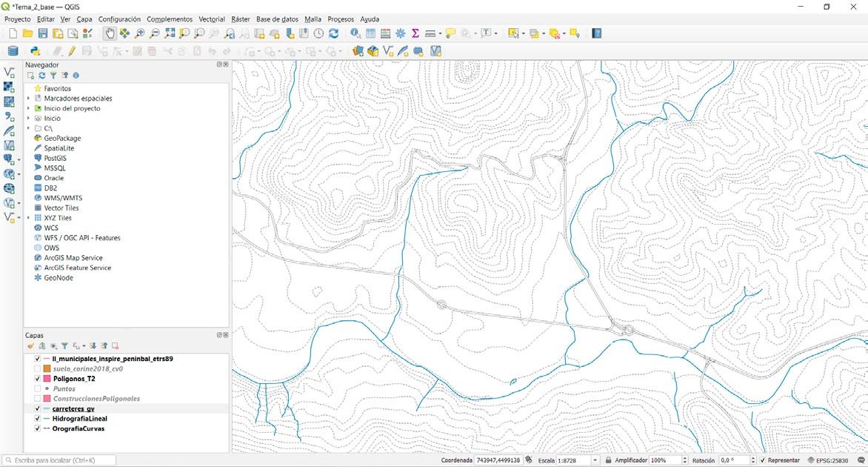Screen dimensions: 868x467
Task: Show the ConstruccionesPoligonales layer
Action: pos(38,399)
